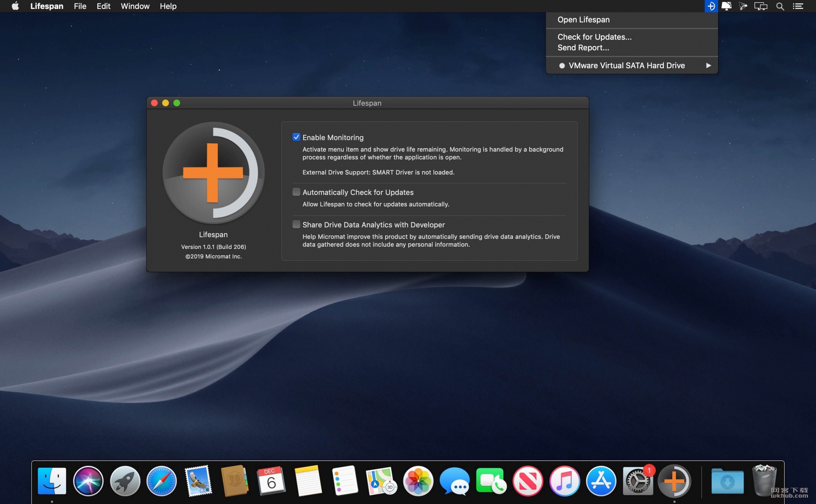The height and width of the screenshot is (504, 816).
Task: Click the display mirroring menu bar icon
Action: (x=761, y=6)
